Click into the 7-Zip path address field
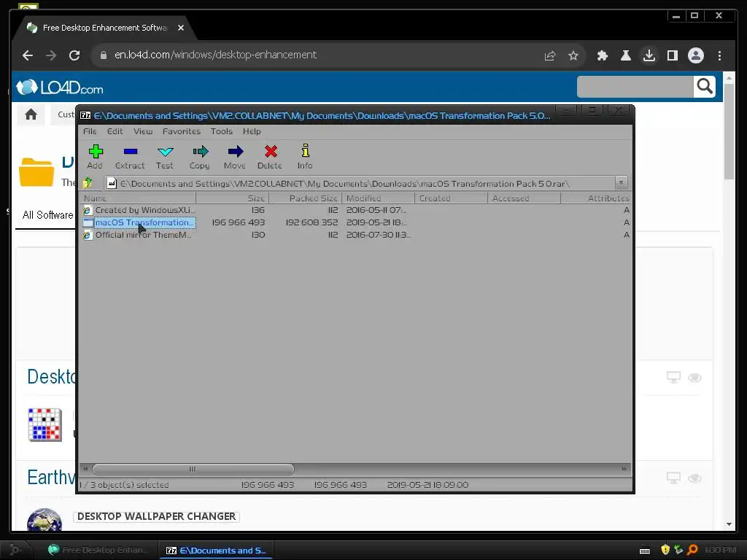This screenshot has height=560, width=747. pyautogui.click(x=360, y=183)
